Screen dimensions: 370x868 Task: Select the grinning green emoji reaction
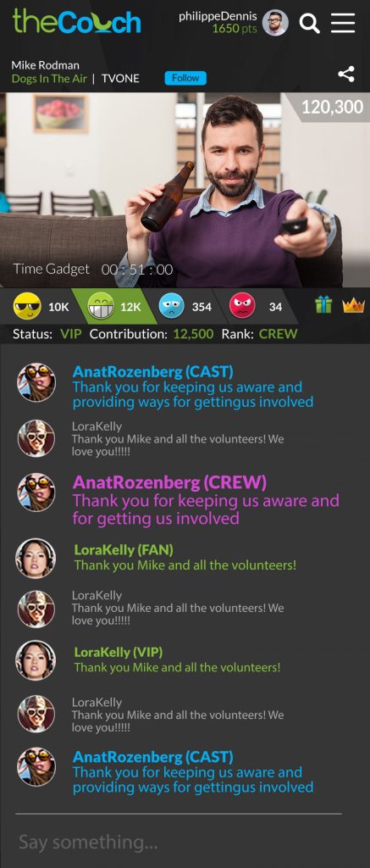[x=102, y=306]
